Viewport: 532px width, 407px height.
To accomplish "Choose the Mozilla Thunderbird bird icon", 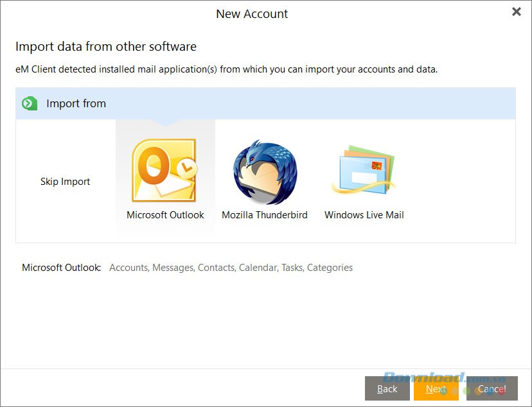I will [264, 172].
